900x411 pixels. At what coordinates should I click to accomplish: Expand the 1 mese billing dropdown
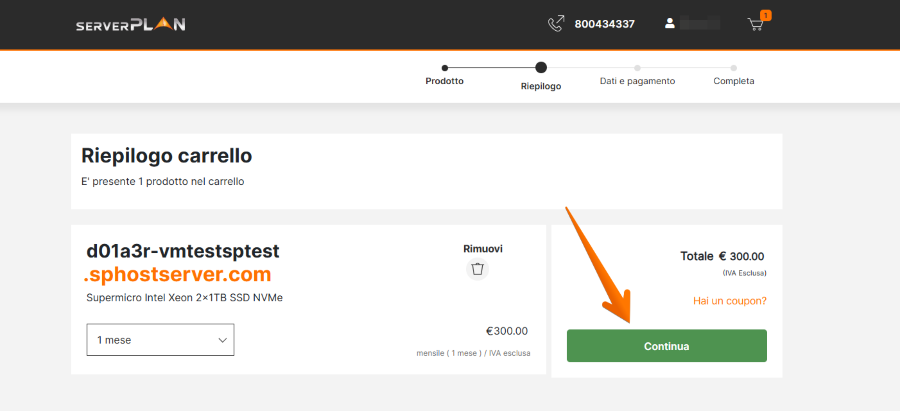160,340
